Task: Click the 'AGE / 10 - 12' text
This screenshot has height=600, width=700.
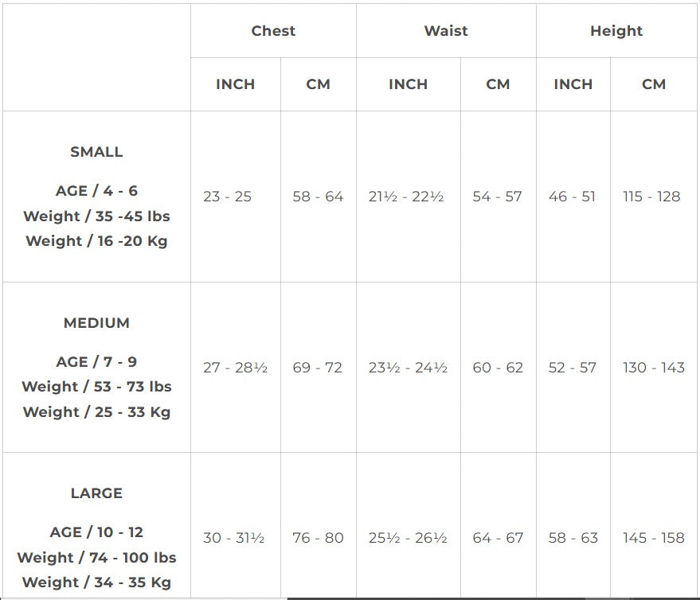Action: tap(96, 532)
